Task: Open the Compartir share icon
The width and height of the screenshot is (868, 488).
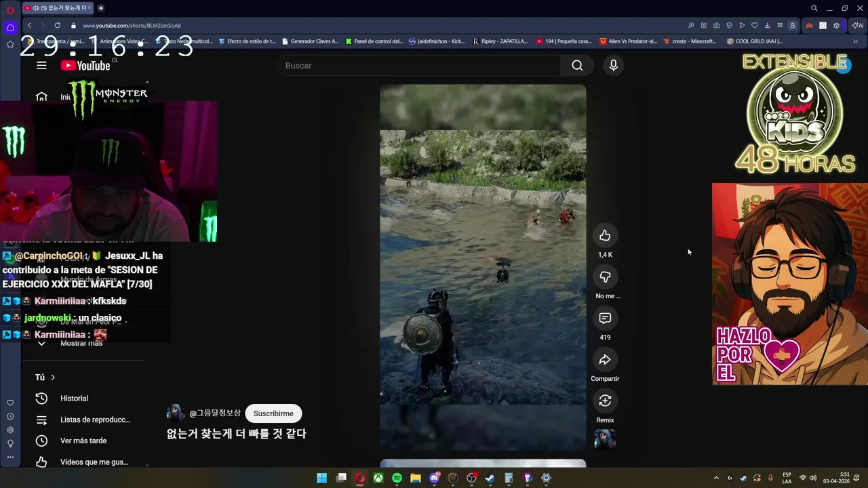Action: pos(605,360)
